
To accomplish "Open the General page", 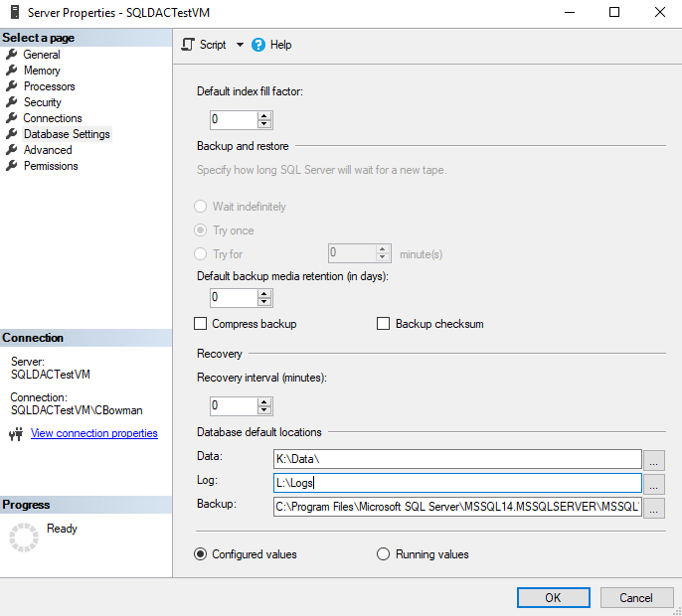I will point(42,55).
